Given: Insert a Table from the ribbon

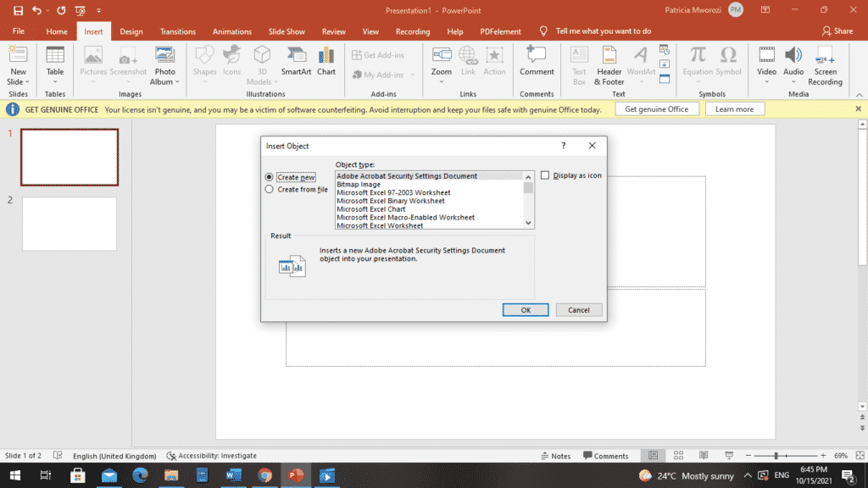Looking at the screenshot, I should coord(55,65).
